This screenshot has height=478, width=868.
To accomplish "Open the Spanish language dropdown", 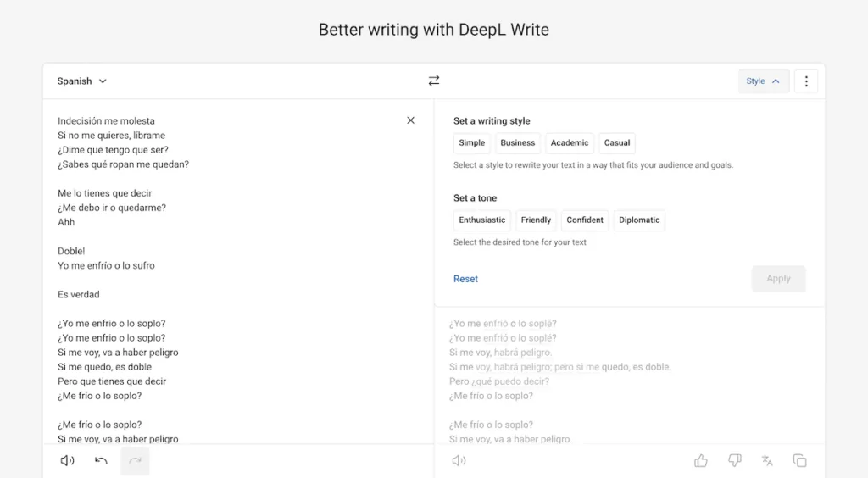I will tap(81, 81).
